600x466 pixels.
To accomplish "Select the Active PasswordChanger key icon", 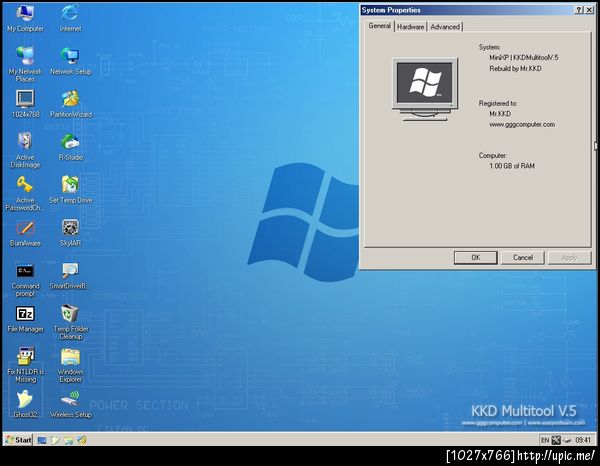I will pyautogui.click(x=24, y=193).
